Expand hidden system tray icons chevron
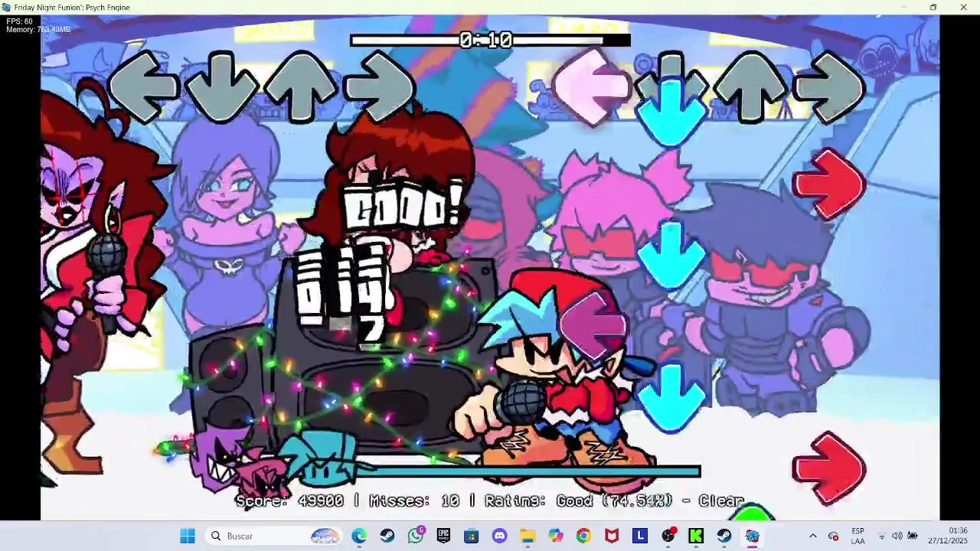 tap(813, 536)
